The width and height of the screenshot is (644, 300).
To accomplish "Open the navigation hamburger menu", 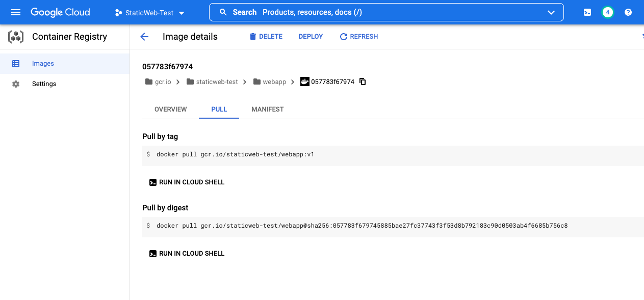I will (15, 12).
